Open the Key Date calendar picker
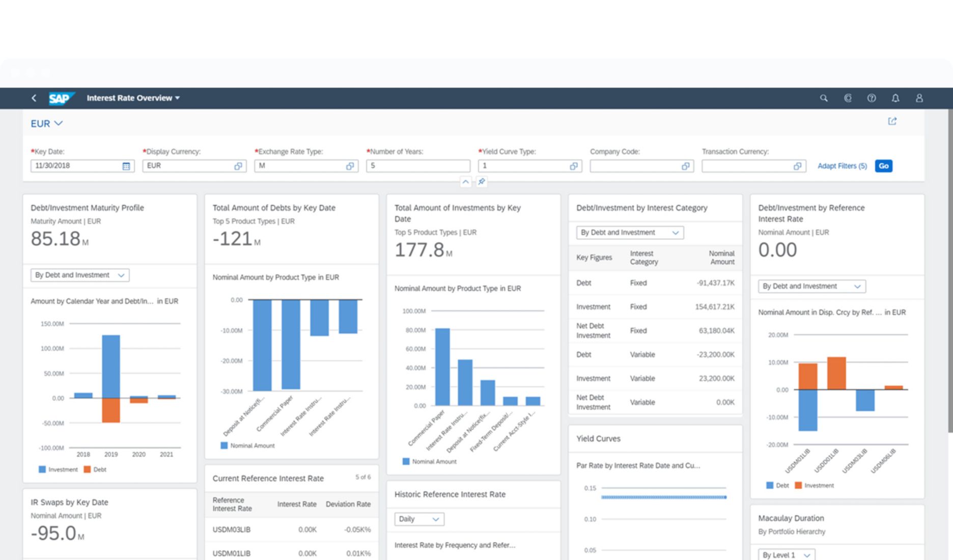This screenshot has height=560, width=953. click(126, 166)
